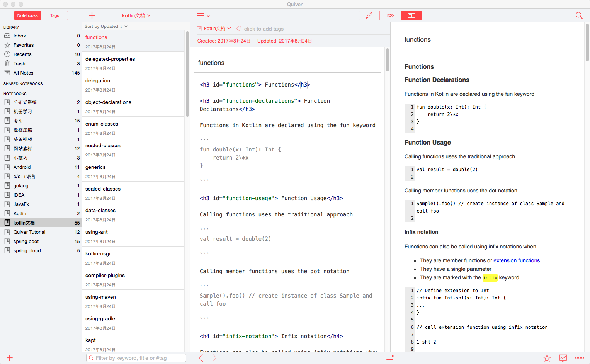
Task: Open the spring boot notebook
Action: tap(41, 242)
